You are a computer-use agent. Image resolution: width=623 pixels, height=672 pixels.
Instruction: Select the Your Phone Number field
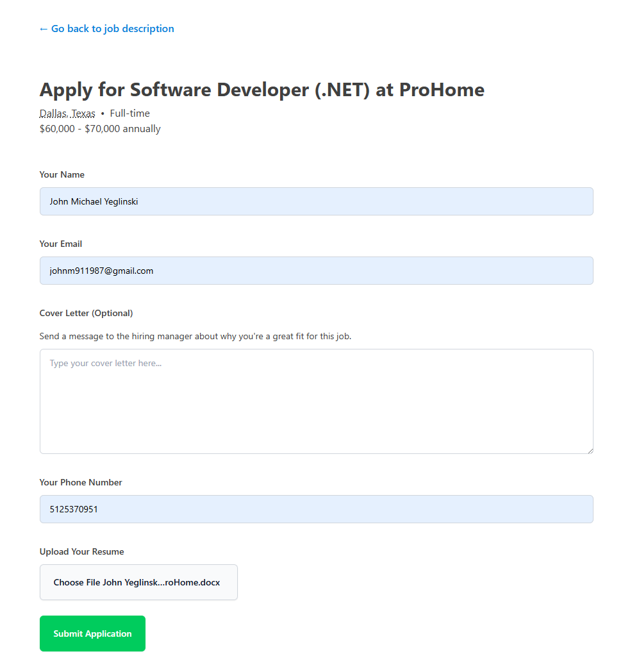click(316, 509)
